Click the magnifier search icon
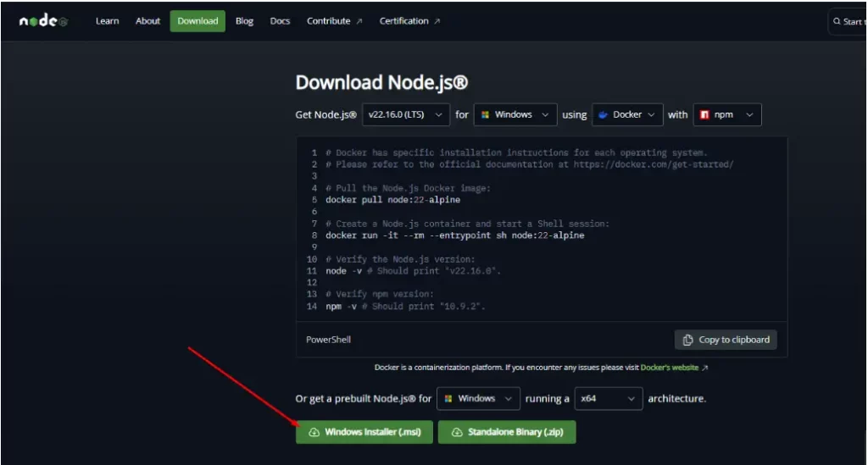 coord(837,21)
